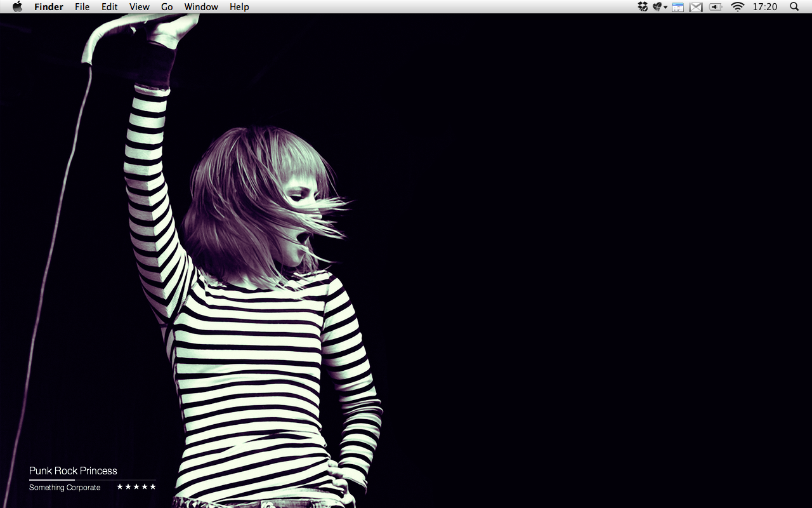Image resolution: width=812 pixels, height=508 pixels.
Task: Open the Apple menu
Action: tap(17, 6)
